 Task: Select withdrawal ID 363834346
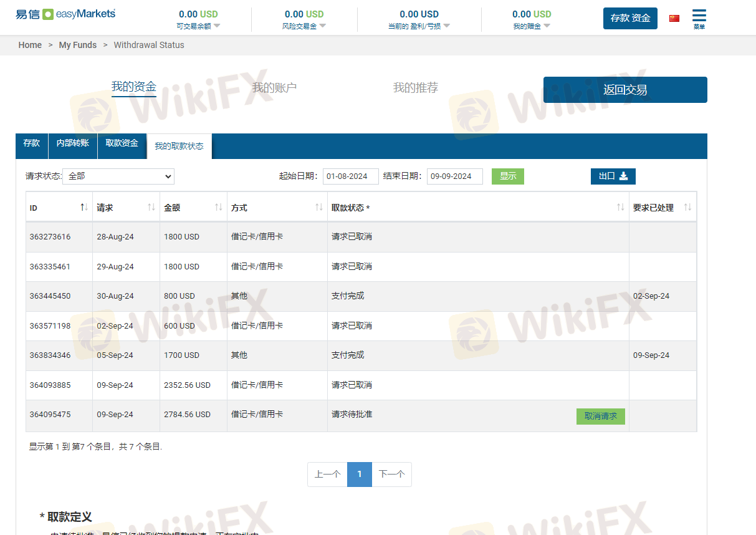(50, 355)
